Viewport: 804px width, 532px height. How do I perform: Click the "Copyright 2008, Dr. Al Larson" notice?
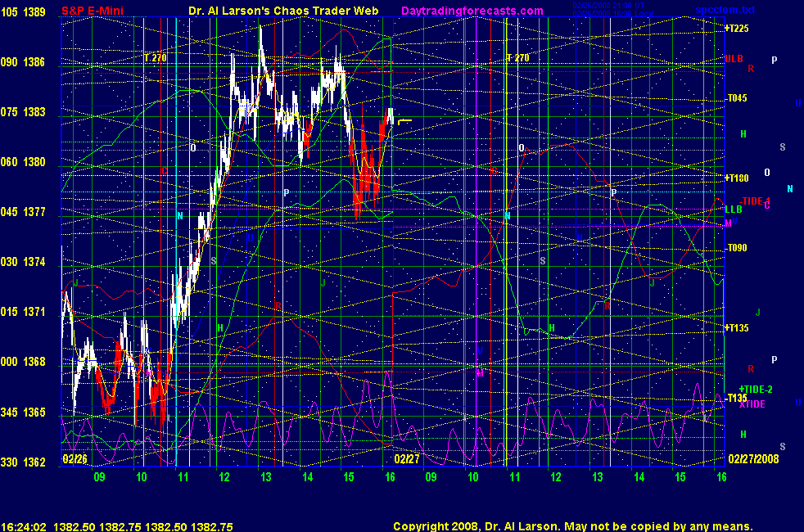[477, 526]
